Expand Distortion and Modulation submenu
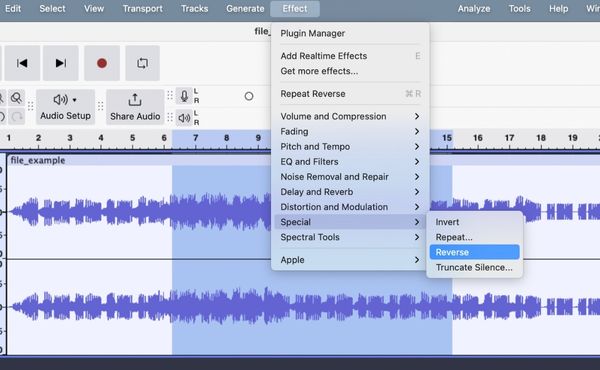The height and width of the screenshot is (370, 600). (x=350, y=207)
